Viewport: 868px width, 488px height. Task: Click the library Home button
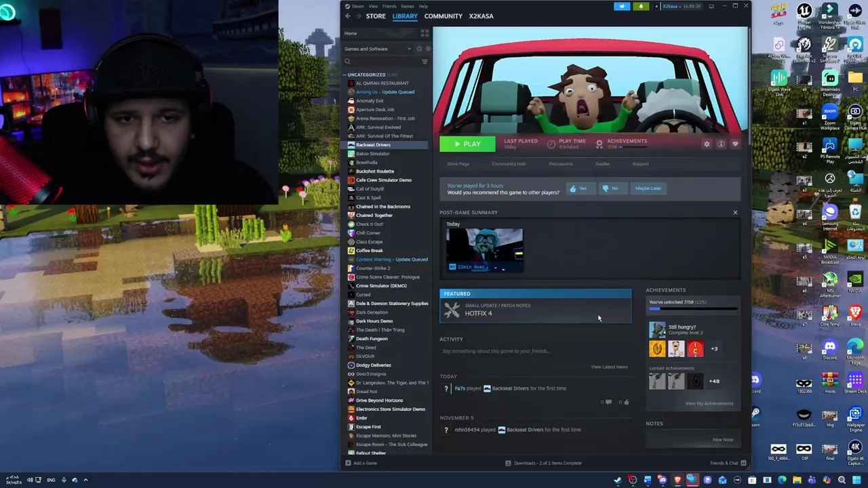351,33
